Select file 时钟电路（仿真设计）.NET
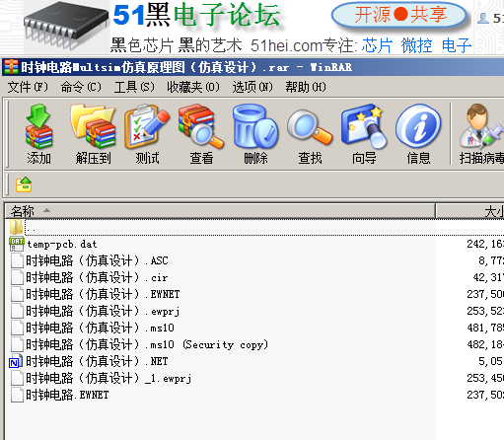Viewport: 504px width, 440px height. click(97, 361)
